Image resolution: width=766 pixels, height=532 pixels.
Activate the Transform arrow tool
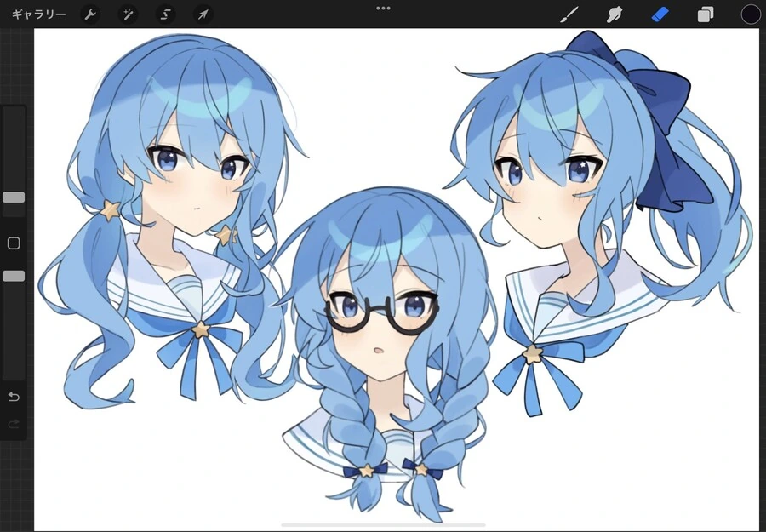[203, 14]
